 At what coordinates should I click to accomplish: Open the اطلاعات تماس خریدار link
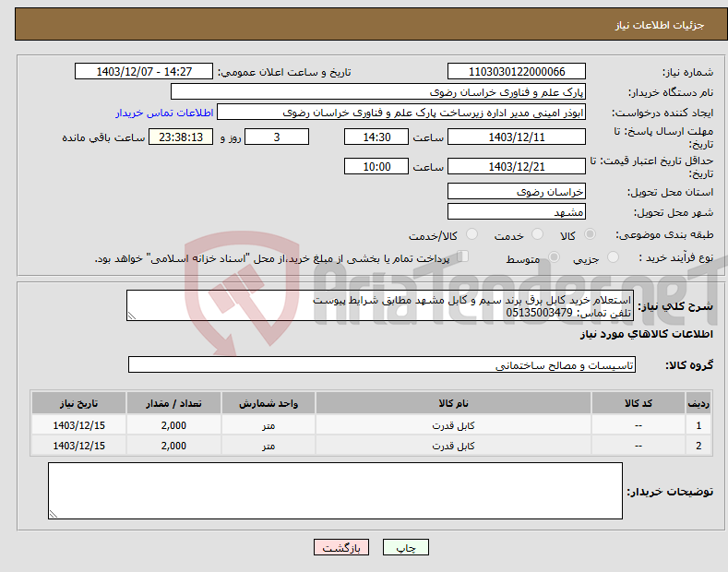(164, 113)
